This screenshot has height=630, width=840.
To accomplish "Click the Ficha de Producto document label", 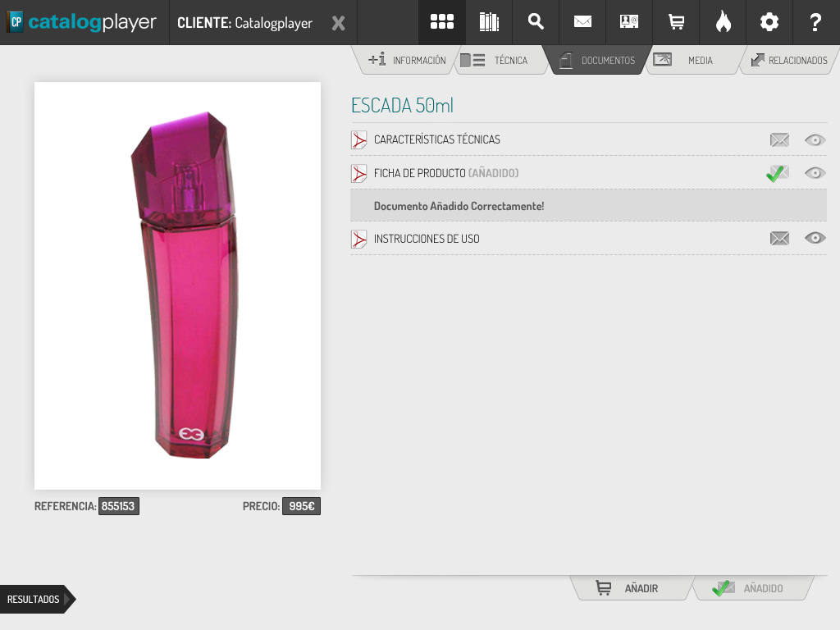I will (x=419, y=173).
